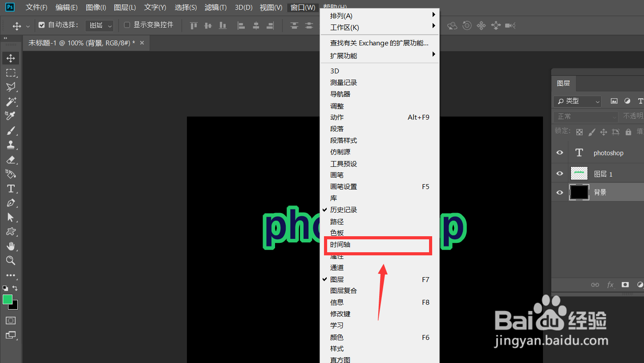The width and height of the screenshot is (644, 363).
Task: Choose 时间轴 from the Window menu
Action: point(380,245)
